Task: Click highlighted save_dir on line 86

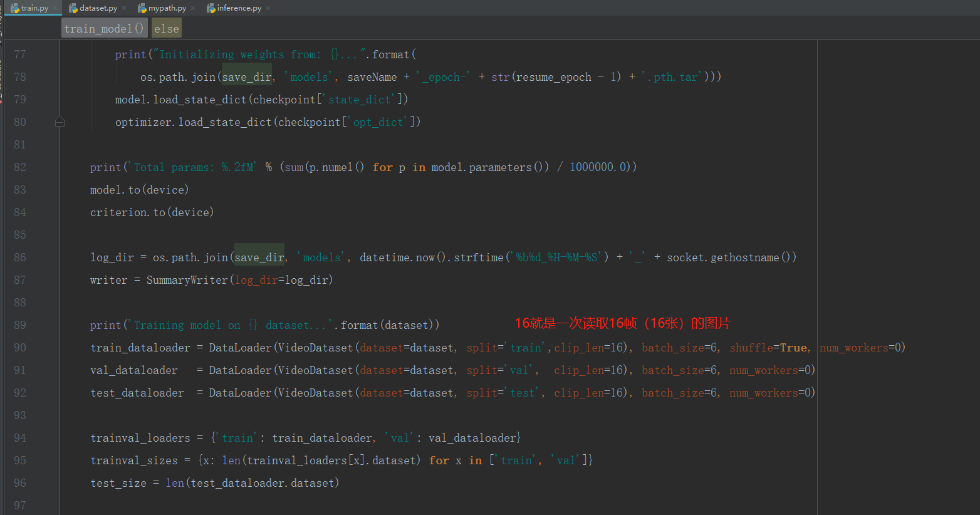Action: click(x=259, y=257)
